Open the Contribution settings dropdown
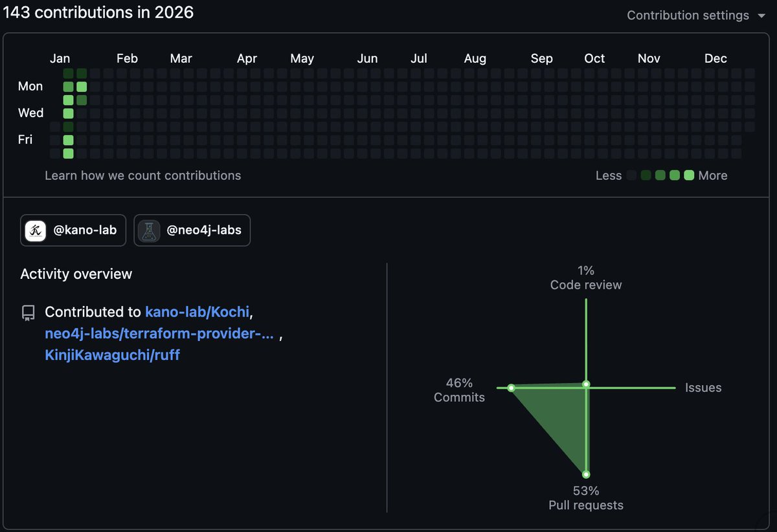The image size is (777, 532). tap(696, 15)
